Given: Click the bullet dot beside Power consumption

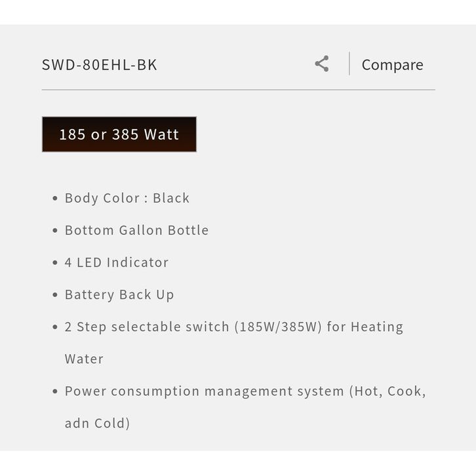Looking at the screenshot, I should pyautogui.click(x=55, y=391).
